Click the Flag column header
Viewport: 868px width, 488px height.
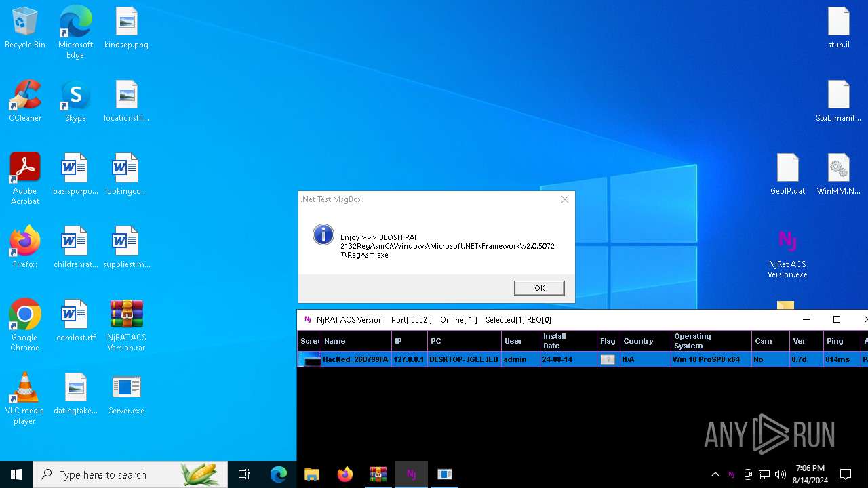coord(608,341)
